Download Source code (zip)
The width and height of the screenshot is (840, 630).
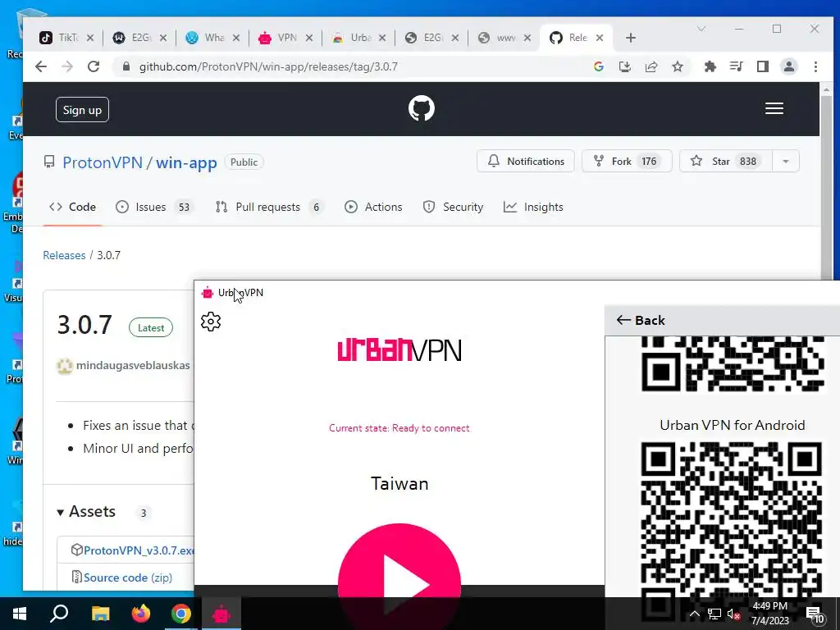(127, 577)
